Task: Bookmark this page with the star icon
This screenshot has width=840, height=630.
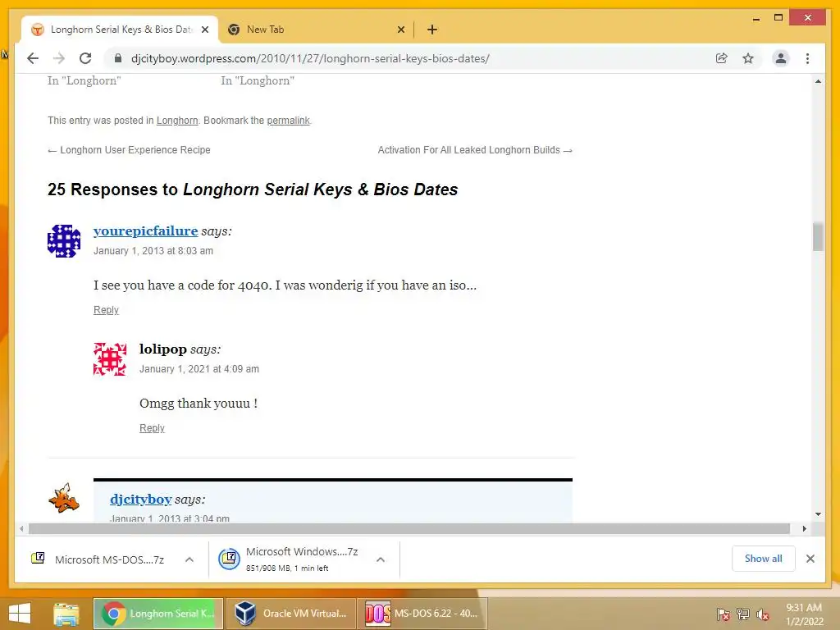Action: [x=748, y=58]
